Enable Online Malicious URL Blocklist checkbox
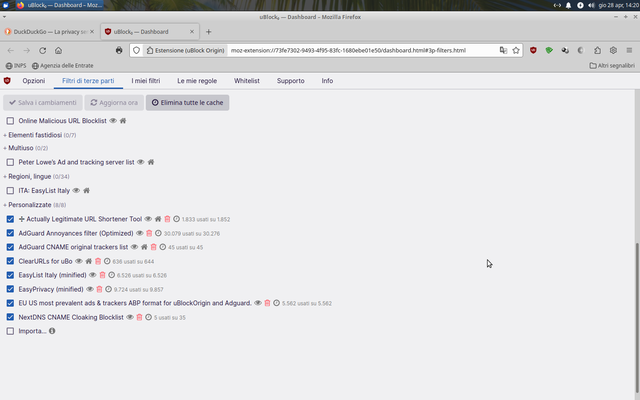The width and height of the screenshot is (640, 400). (x=10, y=121)
